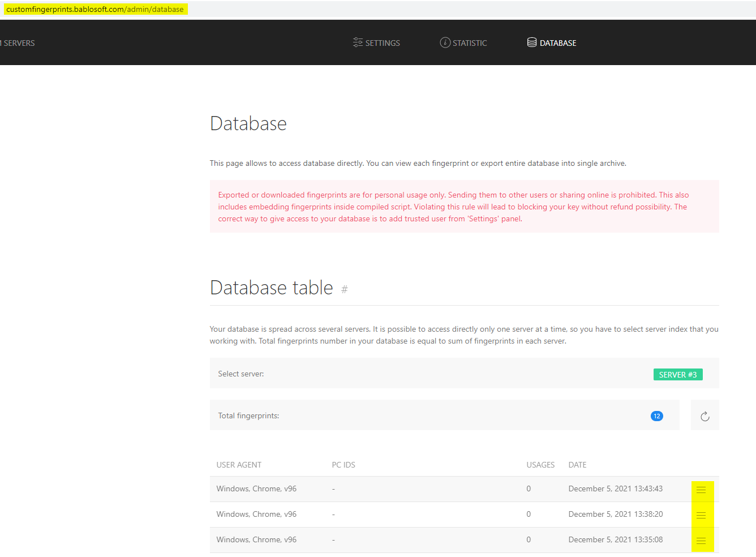This screenshot has height=557, width=756.
Task: Click the Statistic info circle icon
Action: (445, 42)
